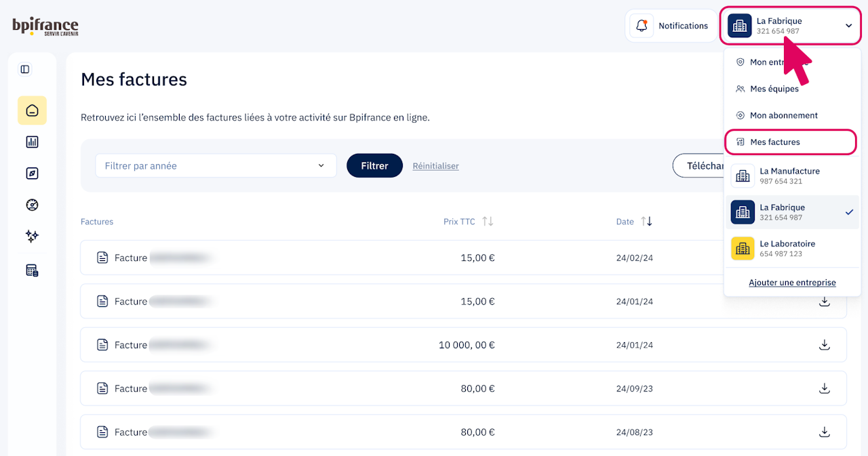Click La Manufacture building icon
Screen dimensions: 868x456
(x=743, y=176)
